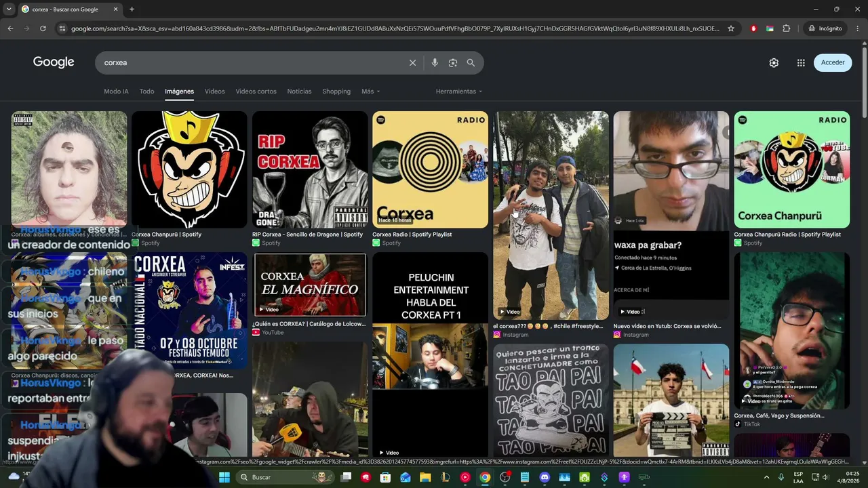Open Outlook from the taskbar

pos(406,477)
